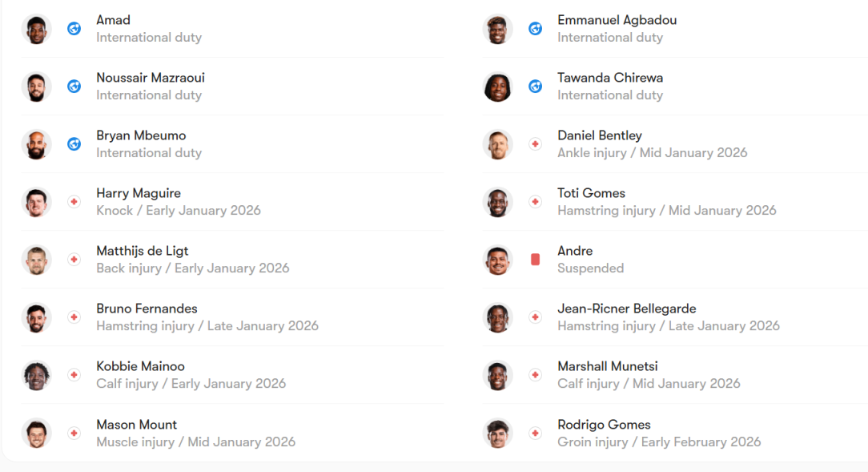Click Tawanda Chirewa's international duty icon

coord(535,87)
